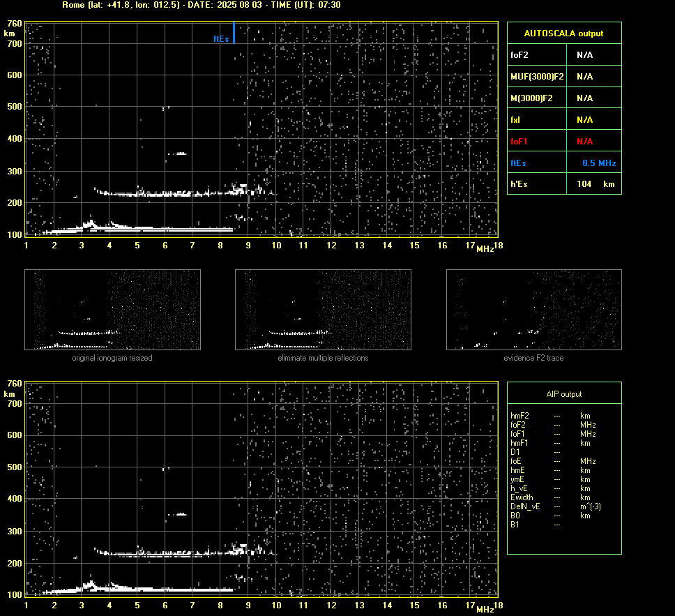Click the blue 'ftEs' row label in table
The height and width of the screenshot is (616, 675).
pyautogui.click(x=518, y=163)
